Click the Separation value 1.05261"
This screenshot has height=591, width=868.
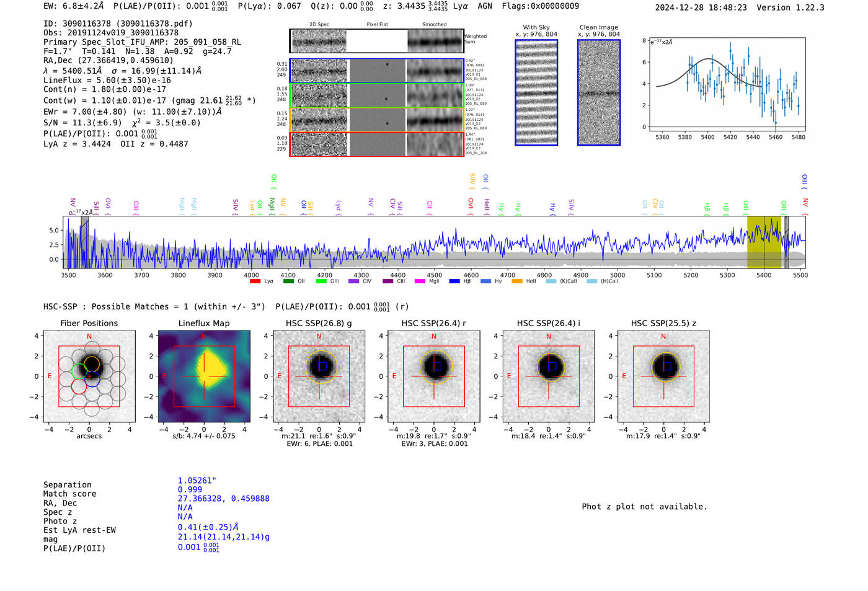[197, 481]
